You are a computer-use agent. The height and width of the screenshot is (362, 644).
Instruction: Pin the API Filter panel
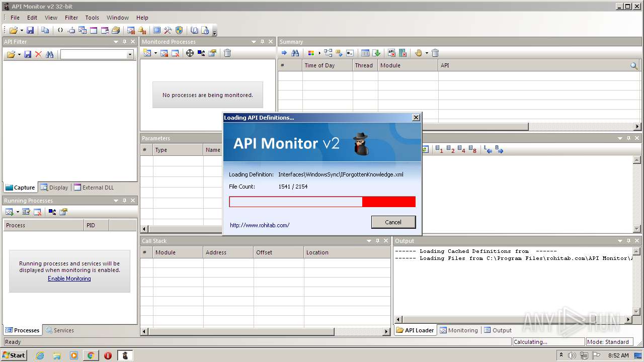click(124, 42)
